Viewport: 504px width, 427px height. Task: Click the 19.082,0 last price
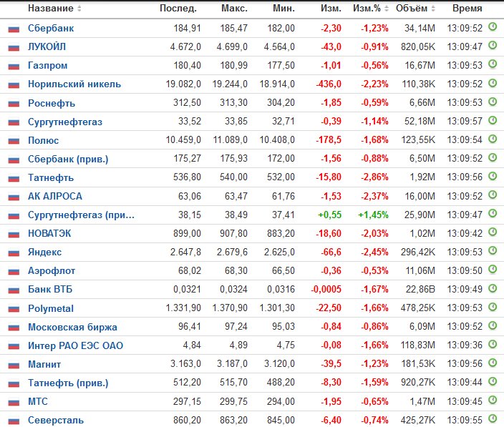coord(183,84)
